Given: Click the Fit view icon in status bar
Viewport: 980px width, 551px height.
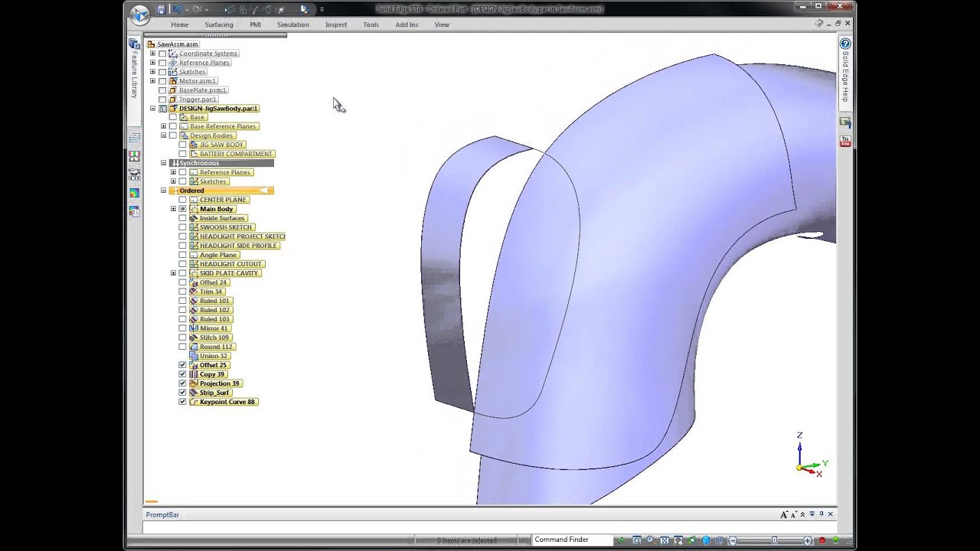Looking at the screenshot, I should pyautogui.click(x=665, y=540).
